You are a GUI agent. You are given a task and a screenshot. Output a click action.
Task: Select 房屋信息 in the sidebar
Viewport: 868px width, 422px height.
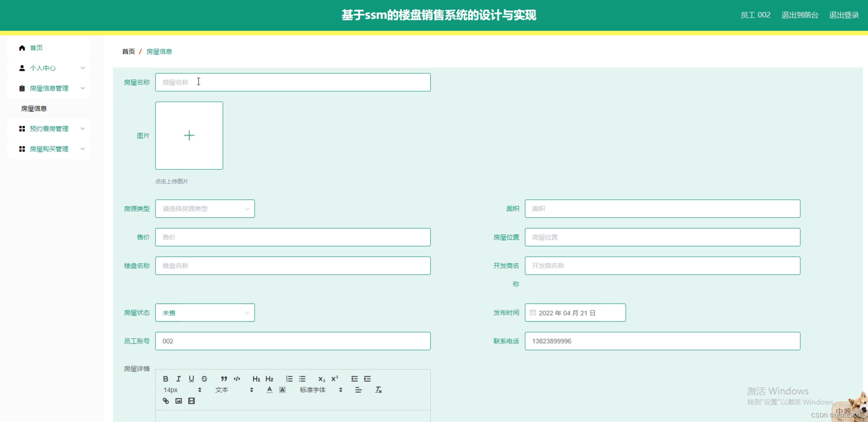tap(33, 108)
